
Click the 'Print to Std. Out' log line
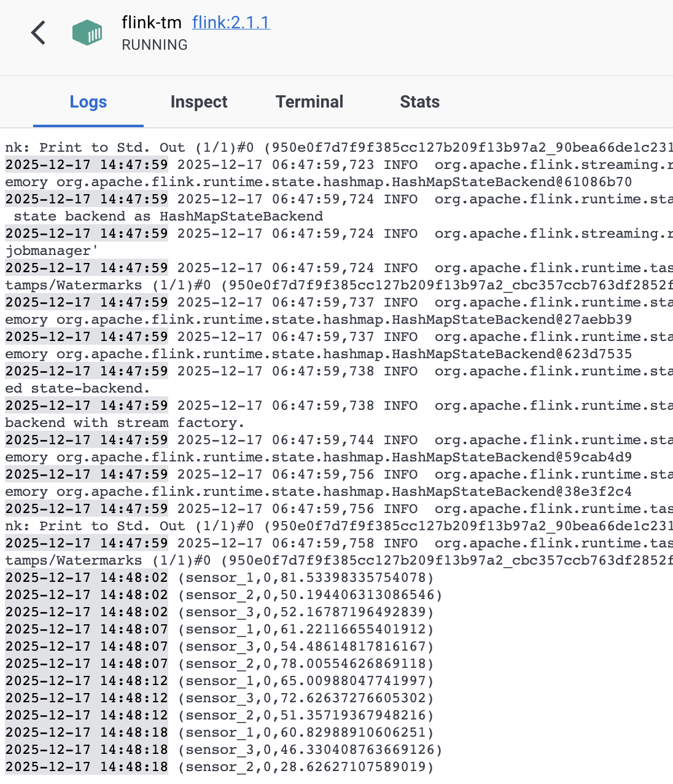click(184, 147)
